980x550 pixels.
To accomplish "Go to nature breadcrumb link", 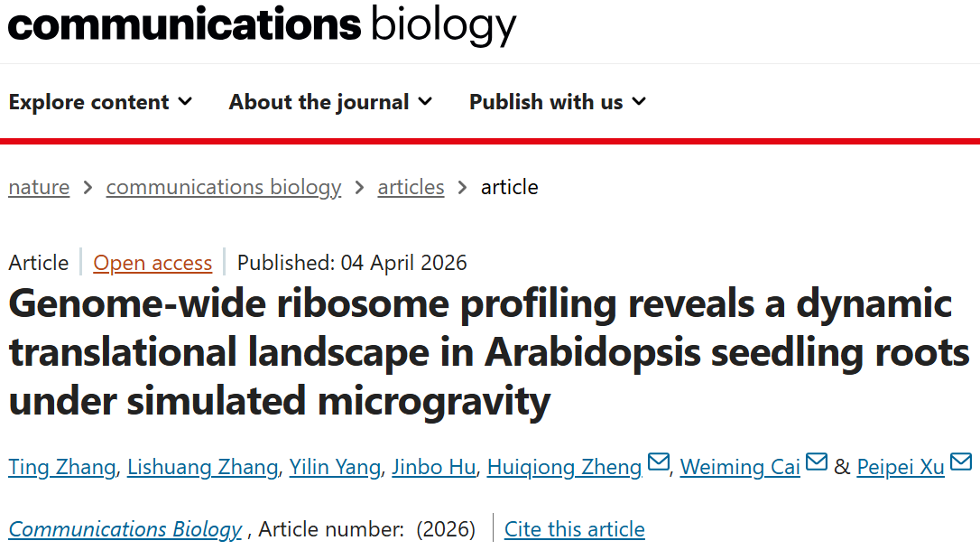I will coord(39,187).
